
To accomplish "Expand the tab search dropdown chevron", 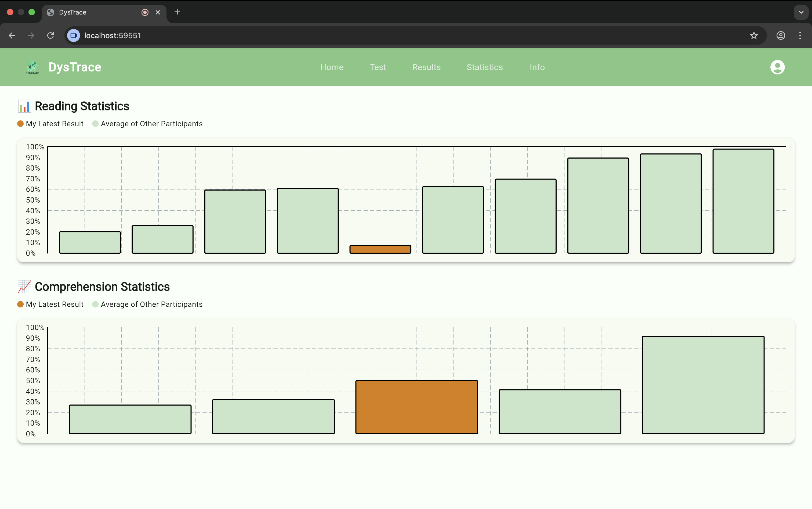I will pos(801,12).
